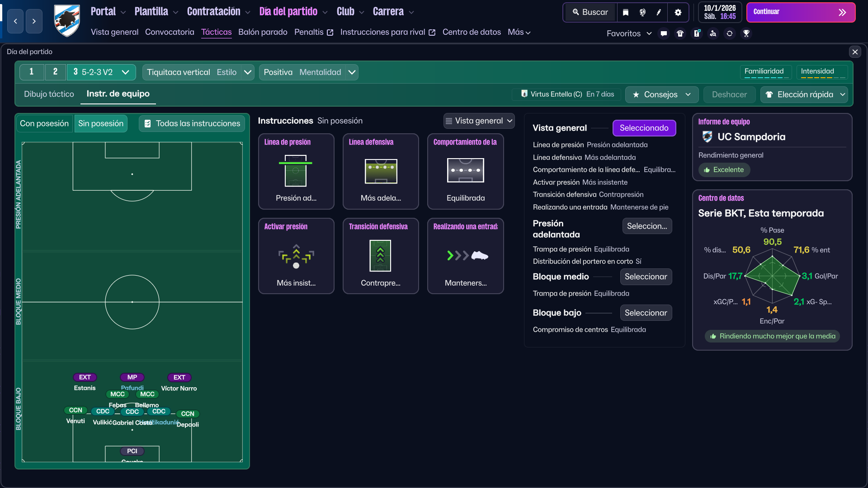The image size is (868, 488).
Task: Expand the Mentalidad dropdown
Action: click(352, 72)
